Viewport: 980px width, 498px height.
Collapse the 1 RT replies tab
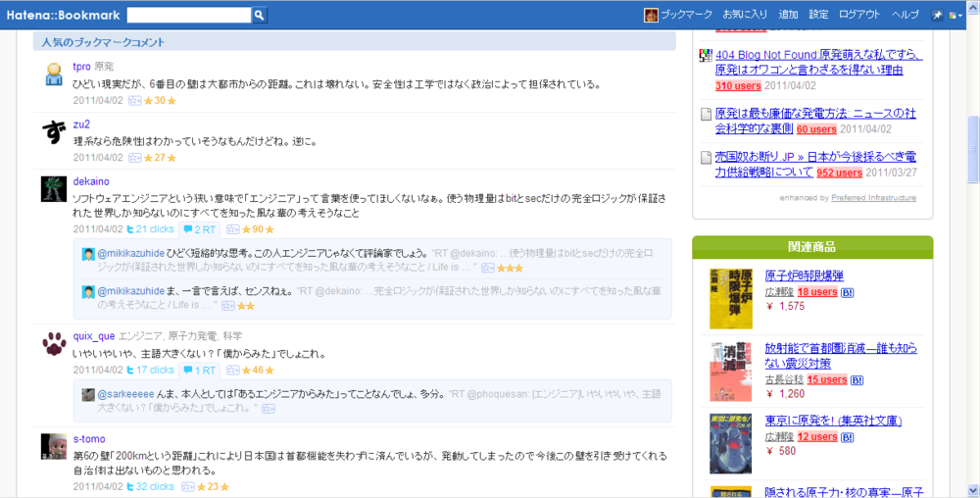[x=199, y=371]
